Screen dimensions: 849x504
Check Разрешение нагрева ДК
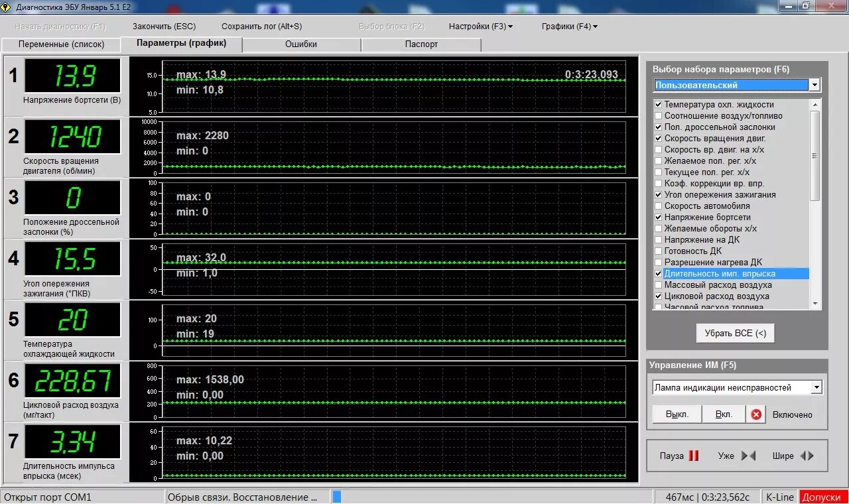point(659,263)
